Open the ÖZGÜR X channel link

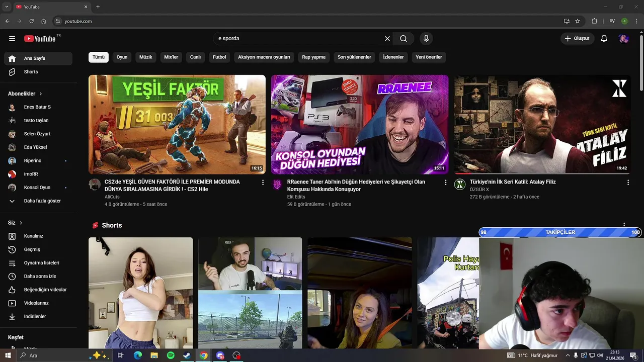[479, 190]
